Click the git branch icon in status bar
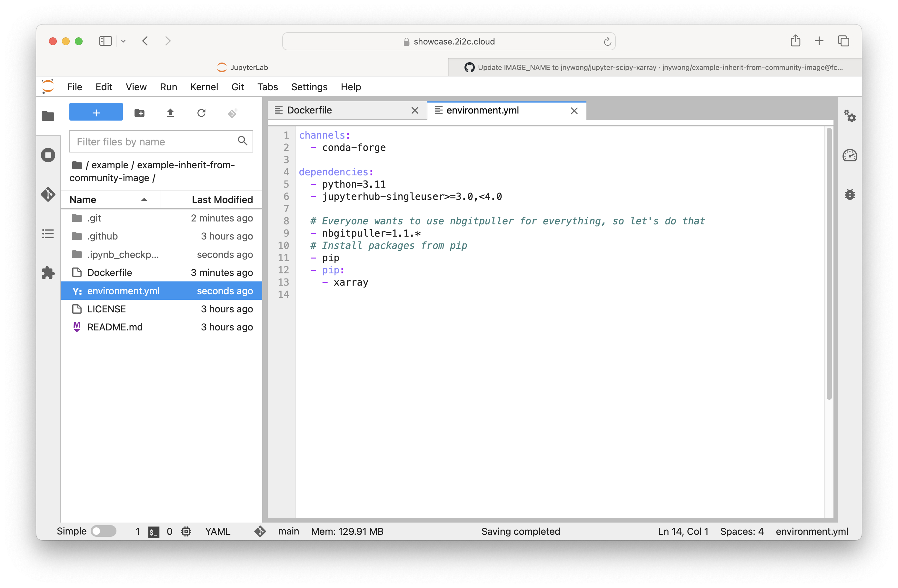Screen dimensions: 898x588 coord(260,532)
